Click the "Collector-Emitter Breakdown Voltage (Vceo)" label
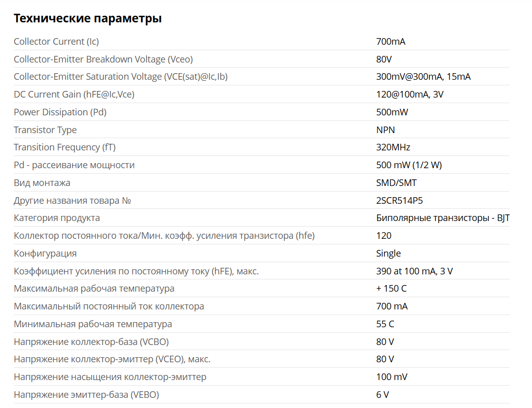The image size is (532, 408). (103, 59)
